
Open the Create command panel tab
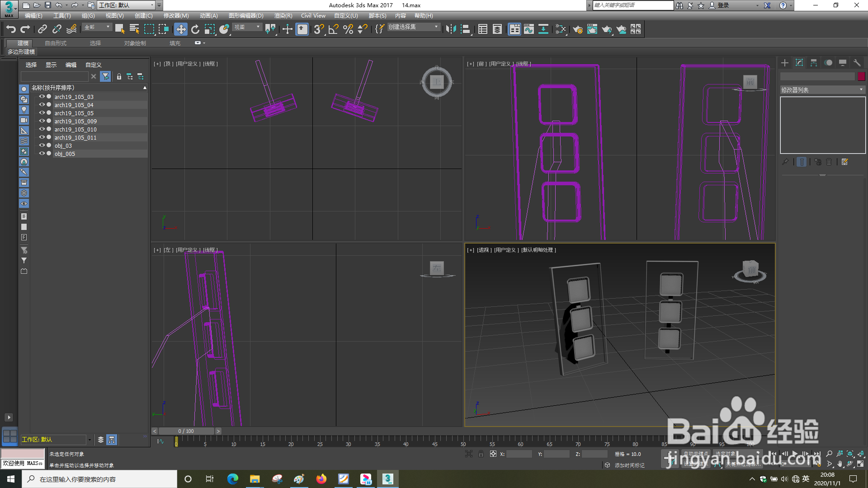click(x=785, y=63)
